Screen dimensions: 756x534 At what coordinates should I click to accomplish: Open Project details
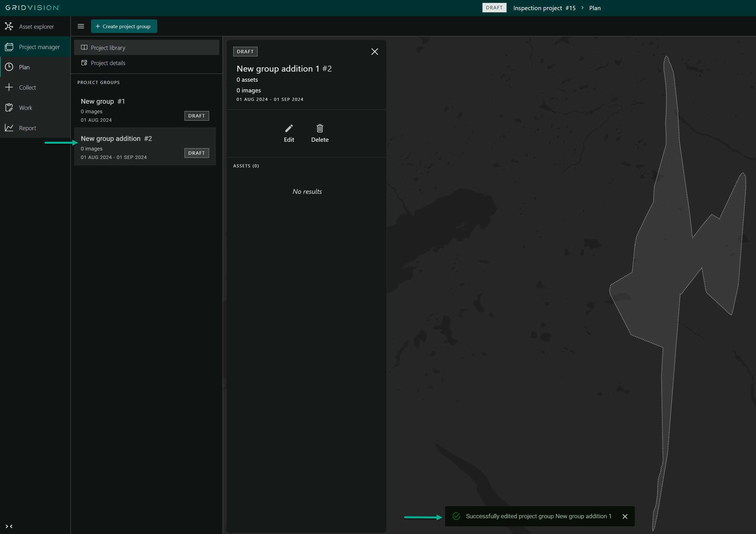(108, 63)
